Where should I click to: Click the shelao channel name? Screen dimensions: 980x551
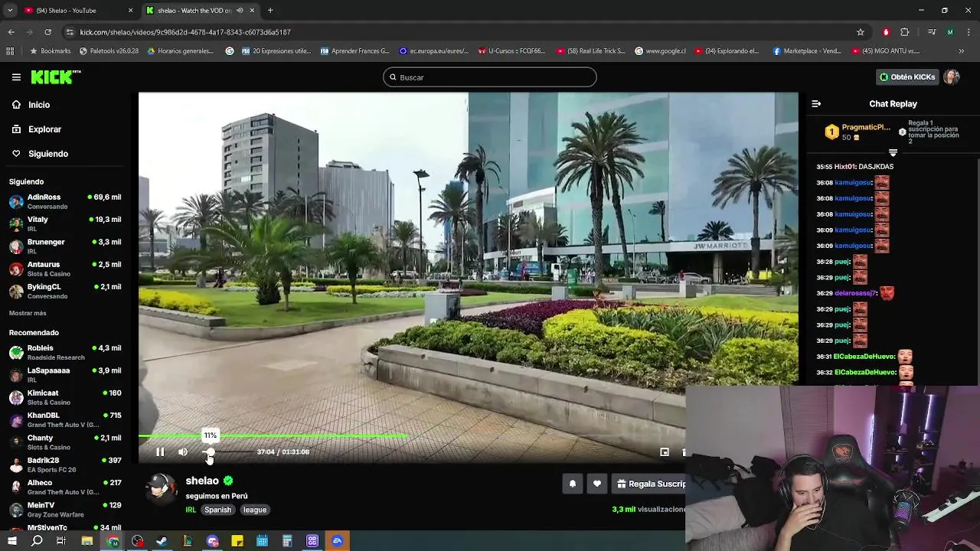[x=202, y=481]
